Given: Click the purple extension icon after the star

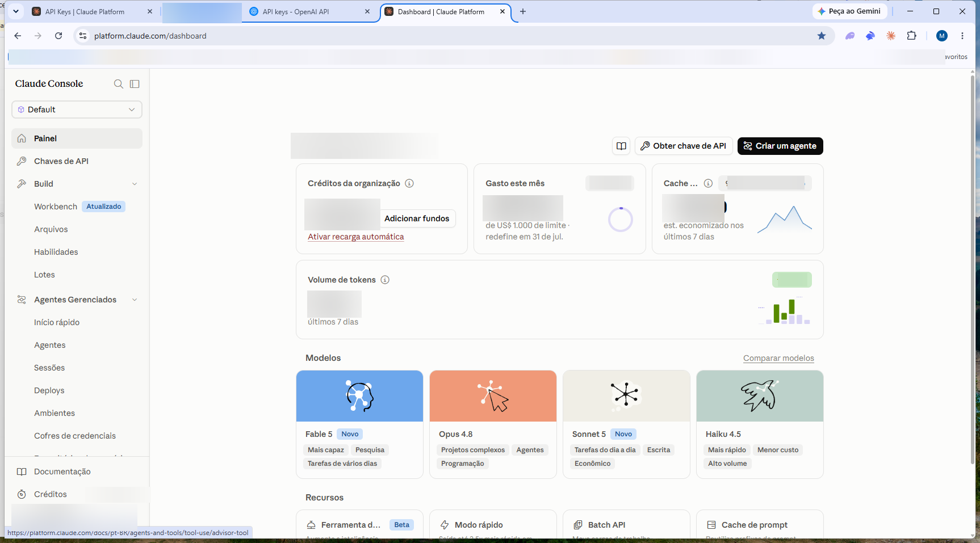Looking at the screenshot, I should 850,36.
